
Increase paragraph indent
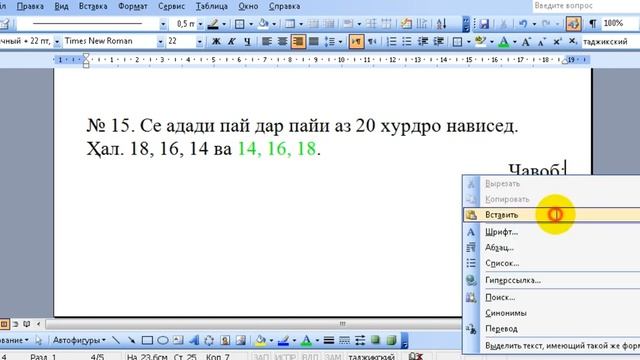tap(438, 41)
